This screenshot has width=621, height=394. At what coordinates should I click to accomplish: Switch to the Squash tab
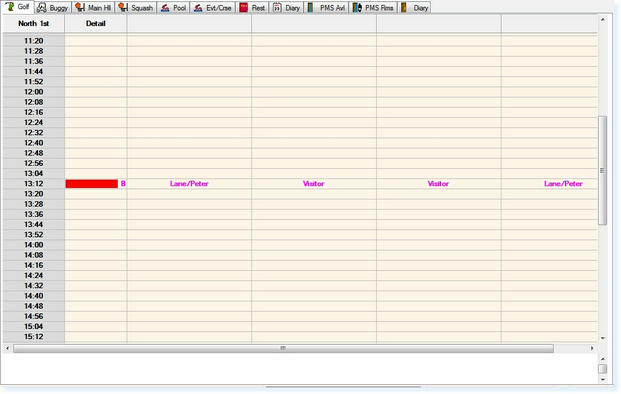pyautogui.click(x=135, y=8)
